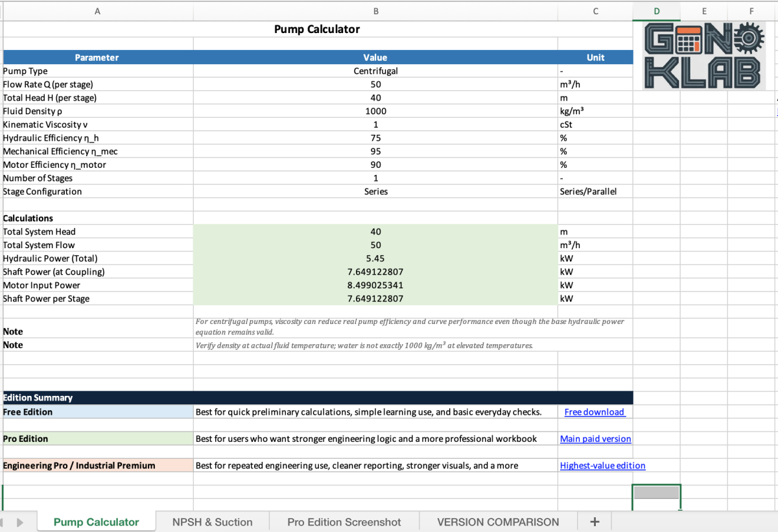
Task: Select the Motor Input Power result cell
Action: click(x=375, y=285)
